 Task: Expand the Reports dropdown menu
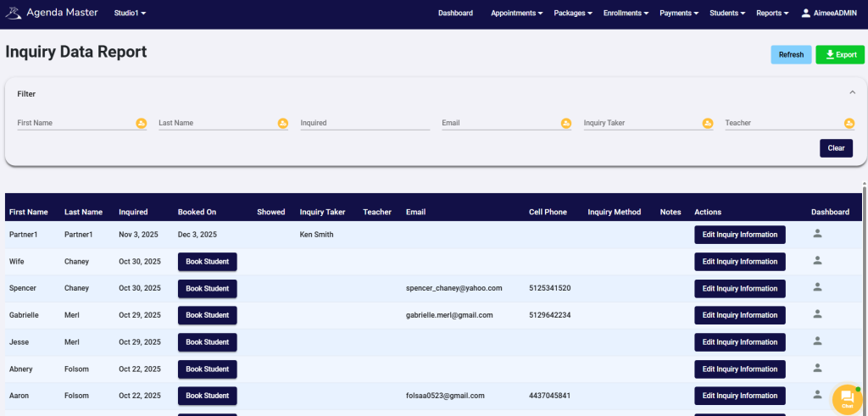tap(772, 14)
